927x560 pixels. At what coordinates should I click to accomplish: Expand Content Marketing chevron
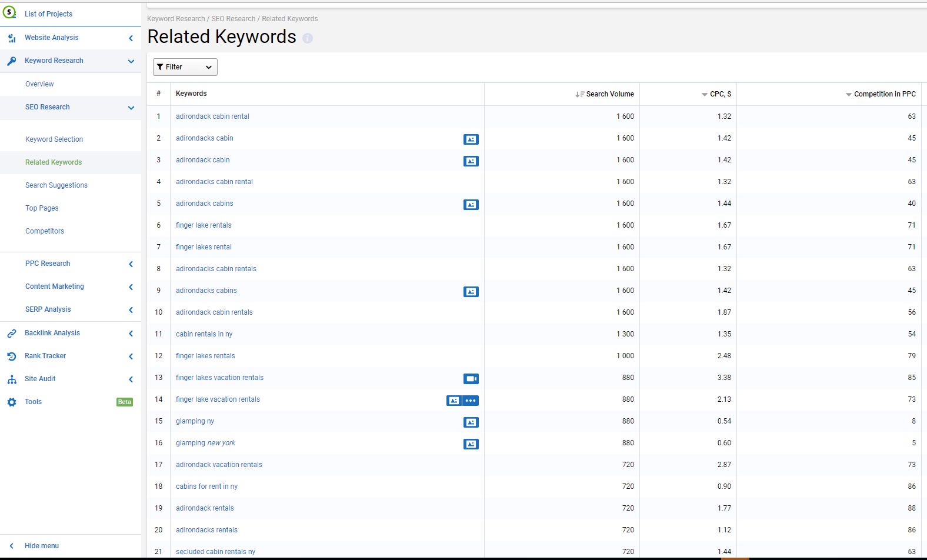131,287
